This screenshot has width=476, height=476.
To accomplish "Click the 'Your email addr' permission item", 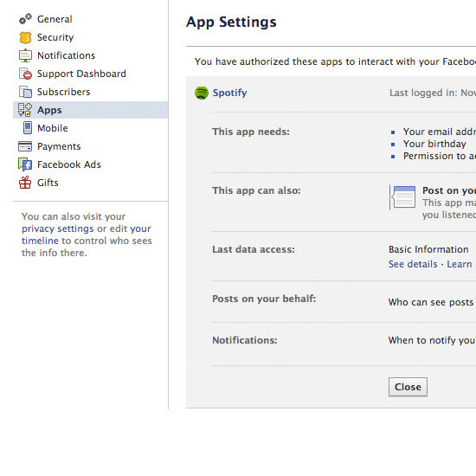I will point(440,132).
